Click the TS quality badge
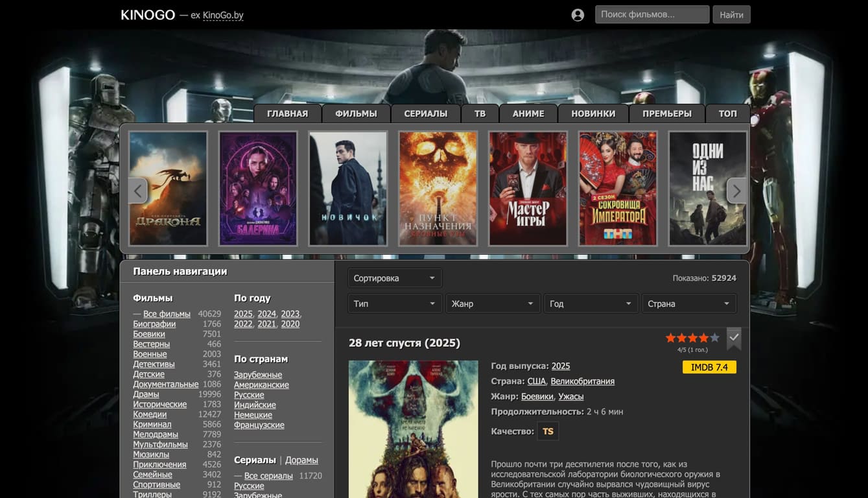Image resolution: width=868 pixels, height=498 pixels. [548, 431]
